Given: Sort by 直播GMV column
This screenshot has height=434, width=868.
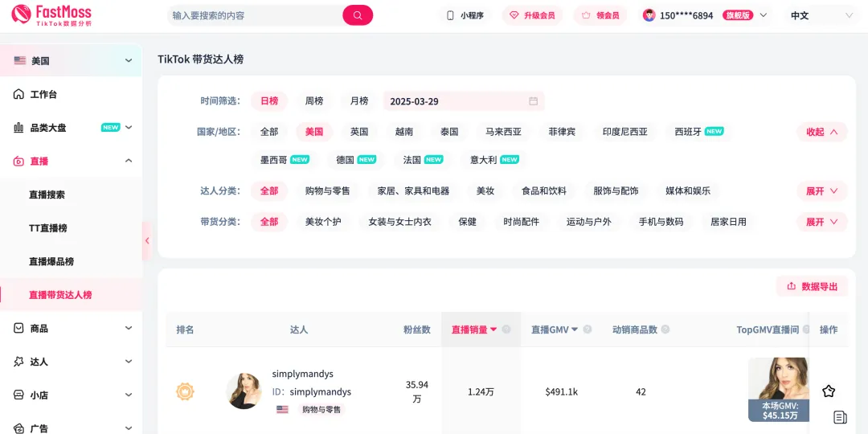Looking at the screenshot, I should click(x=555, y=330).
